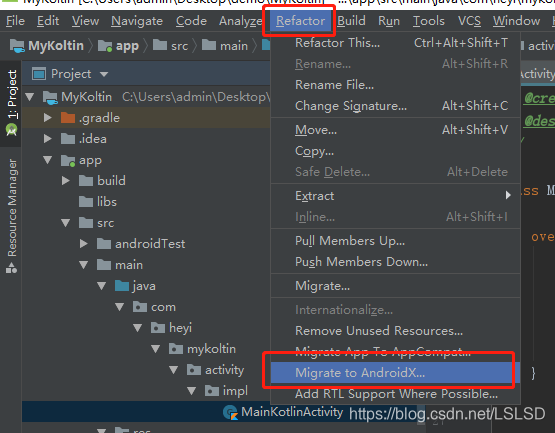The image size is (555, 433).
Task: Open the File menu
Action: click(15, 21)
